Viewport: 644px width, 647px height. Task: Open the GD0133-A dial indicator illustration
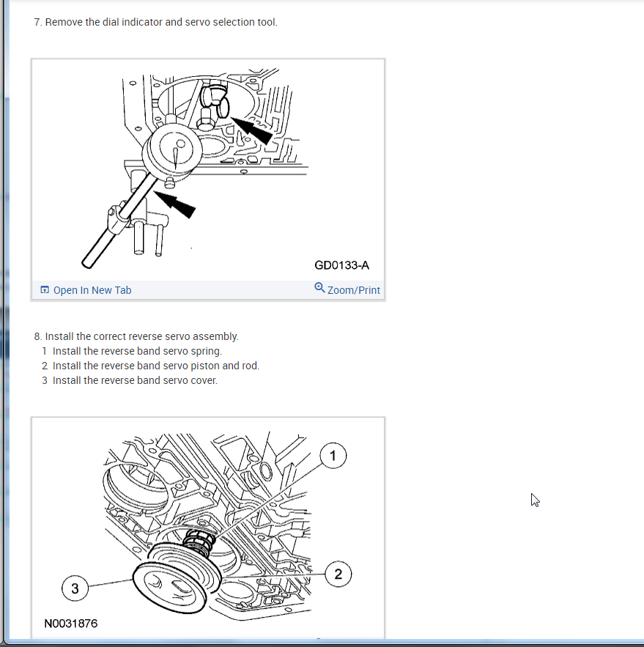(208, 169)
